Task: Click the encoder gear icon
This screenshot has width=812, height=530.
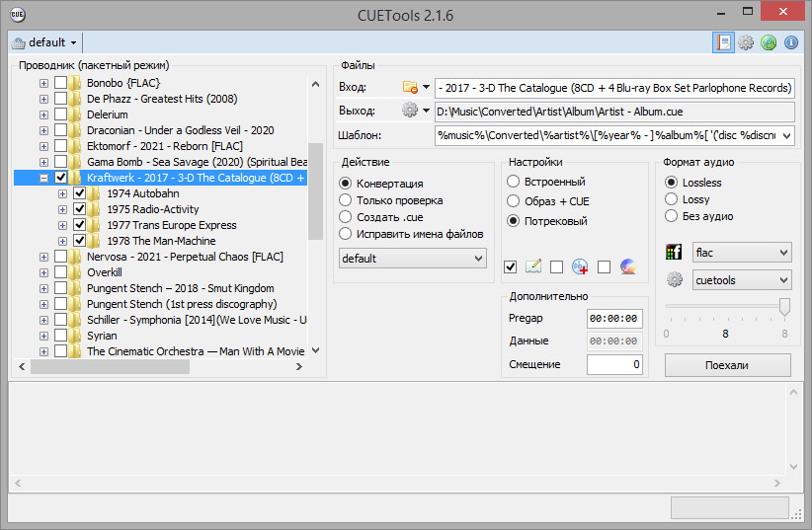Action: pos(675,280)
